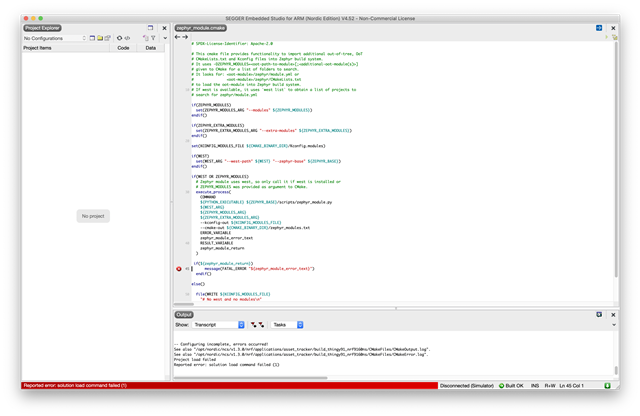Image resolution: width=640 pixels, height=416 pixels.
Task: Click the Code column header
Action: click(123, 48)
